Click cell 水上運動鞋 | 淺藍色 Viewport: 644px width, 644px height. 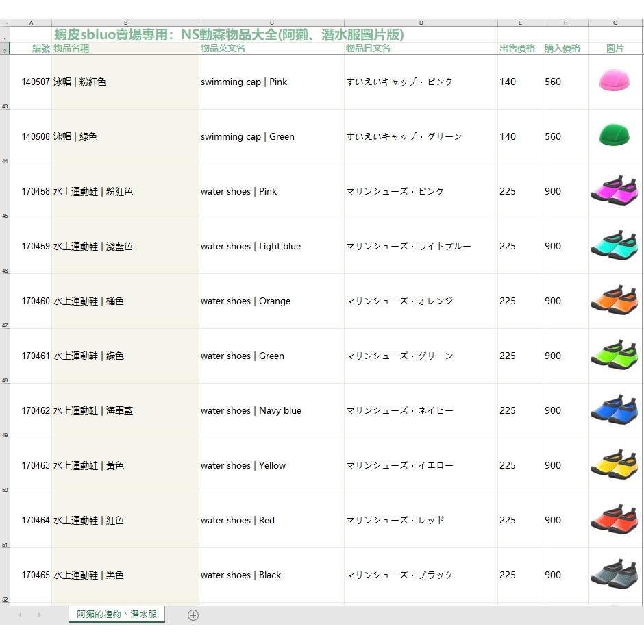click(125, 247)
